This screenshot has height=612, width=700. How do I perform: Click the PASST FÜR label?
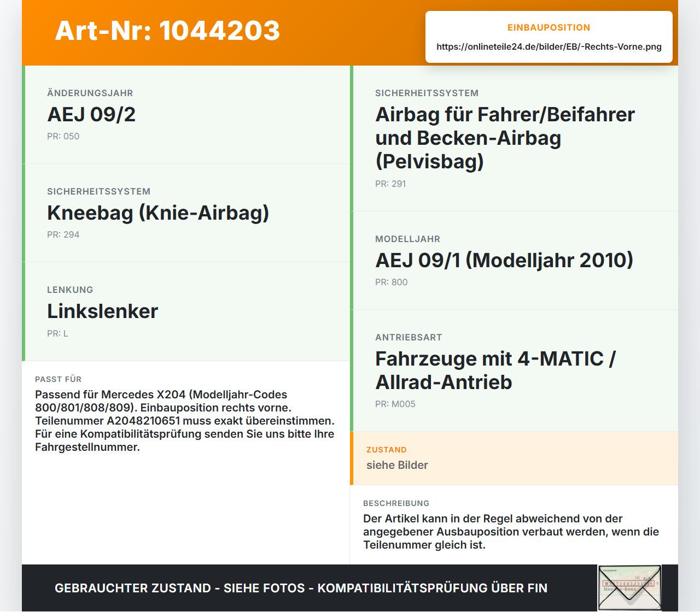tap(59, 379)
